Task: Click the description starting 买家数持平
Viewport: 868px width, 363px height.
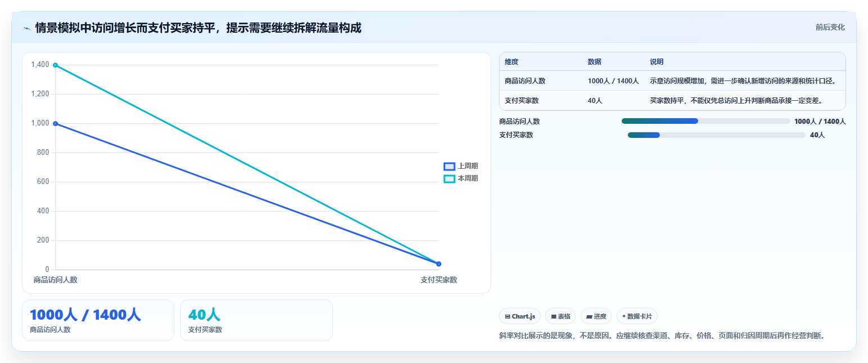Action: coord(736,101)
